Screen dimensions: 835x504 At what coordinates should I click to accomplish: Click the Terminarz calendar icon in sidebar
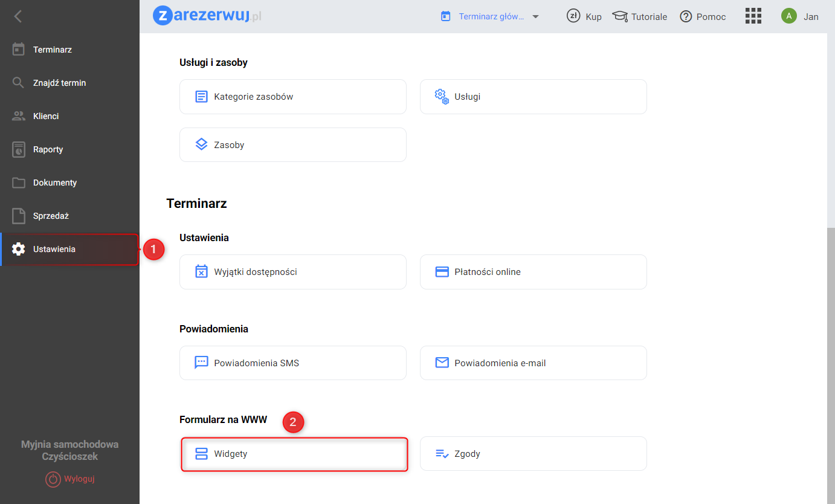tap(19, 50)
